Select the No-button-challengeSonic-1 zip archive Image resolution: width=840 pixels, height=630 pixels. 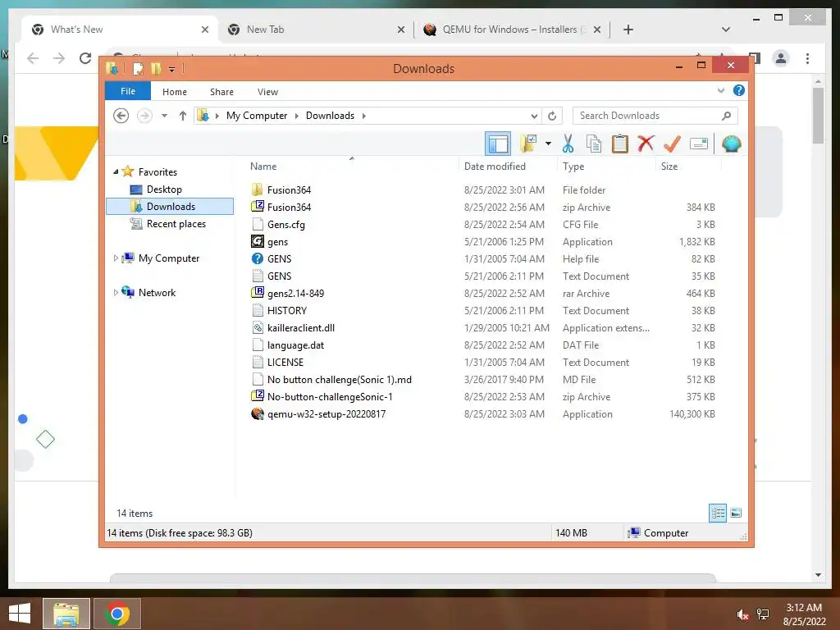coord(330,397)
